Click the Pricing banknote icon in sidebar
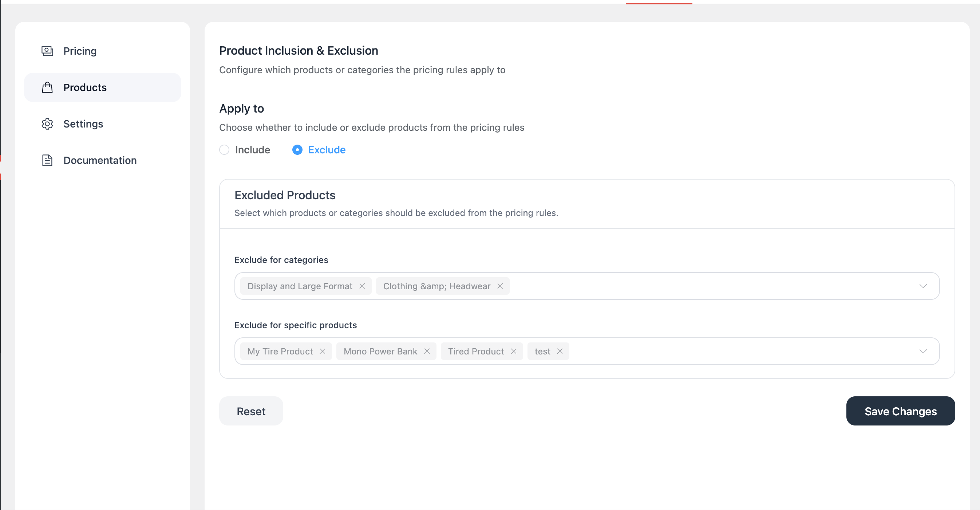This screenshot has width=980, height=510. click(47, 51)
